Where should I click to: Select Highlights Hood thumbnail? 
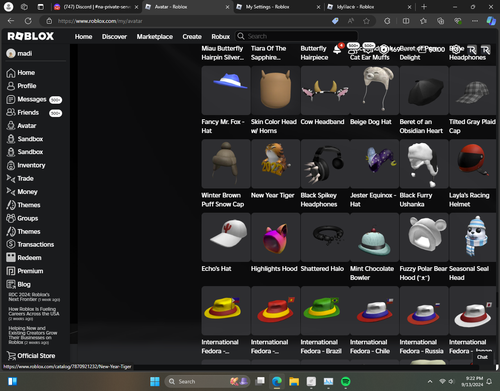coord(275,237)
